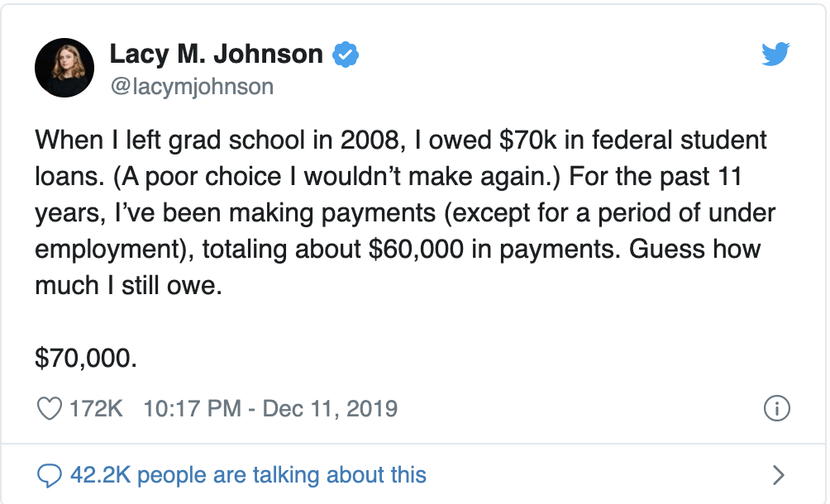Open the Lacy M. Johnson display name

[x=216, y=54]
